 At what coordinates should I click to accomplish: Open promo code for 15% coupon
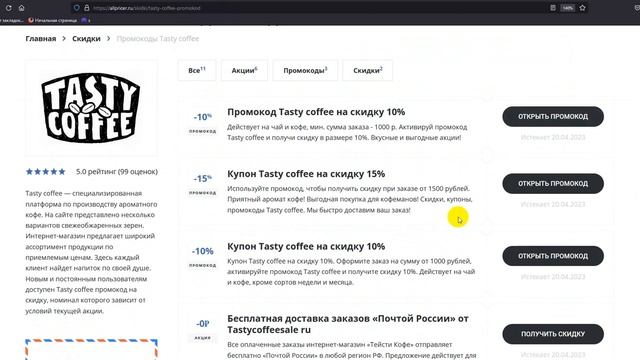pyautogui.click(x=553, y=184)
